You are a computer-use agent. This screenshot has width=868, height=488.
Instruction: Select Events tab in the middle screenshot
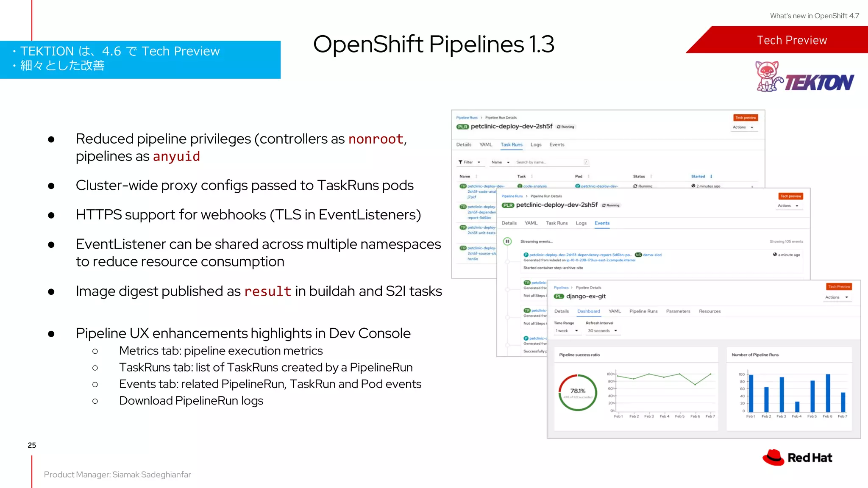click(602, 223)
